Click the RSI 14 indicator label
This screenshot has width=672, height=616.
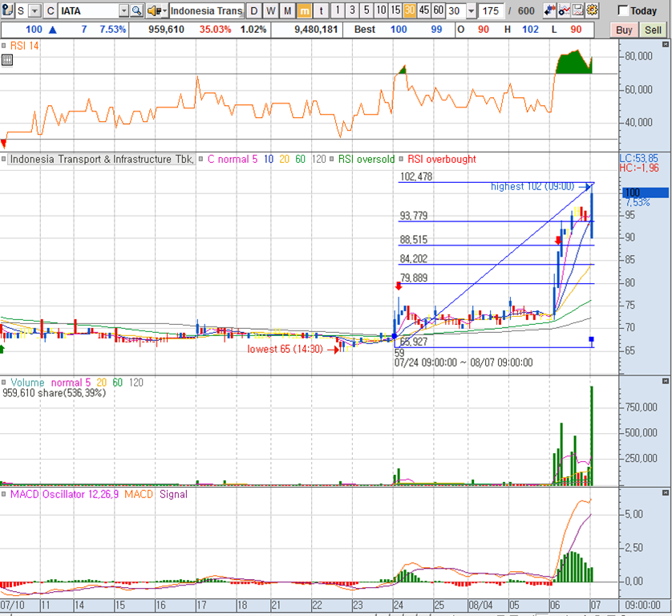click(x=24, y=46)
